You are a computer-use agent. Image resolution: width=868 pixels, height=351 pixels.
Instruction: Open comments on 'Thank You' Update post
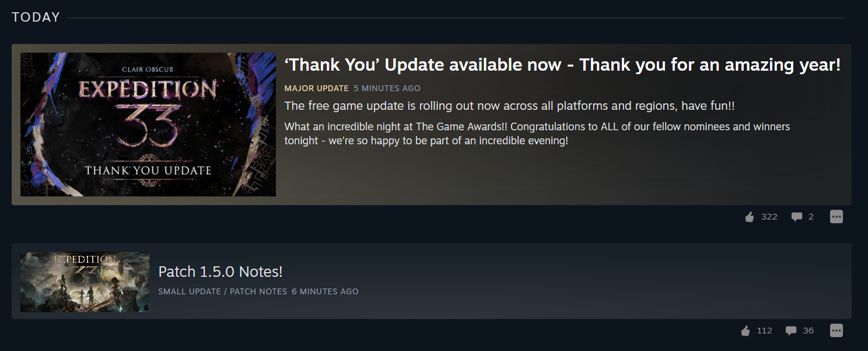click(x=796, y=217)
